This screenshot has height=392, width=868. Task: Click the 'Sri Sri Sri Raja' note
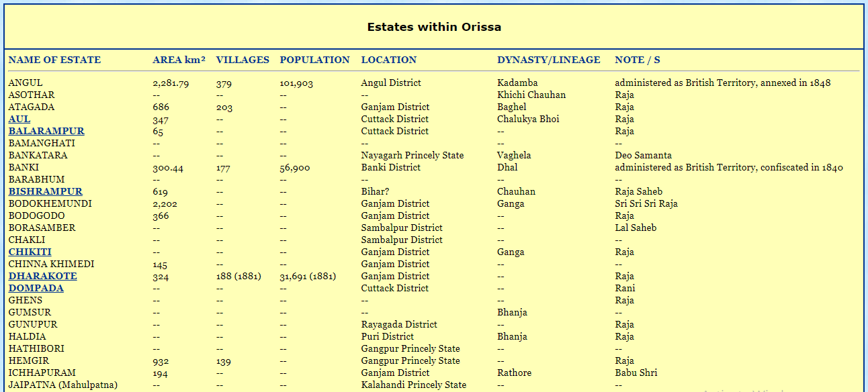(x=646, y=204)
